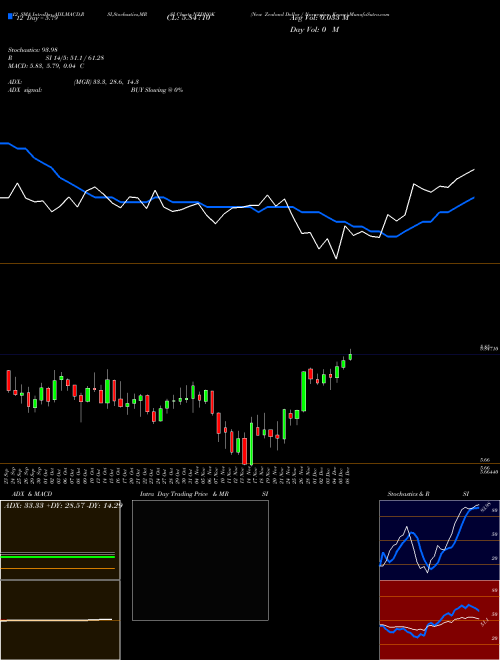Image resolution: width=500 pixels, height=660 pixels.
Task: Click the blue 12-day SMA legend square
Action: pos(10,16)
